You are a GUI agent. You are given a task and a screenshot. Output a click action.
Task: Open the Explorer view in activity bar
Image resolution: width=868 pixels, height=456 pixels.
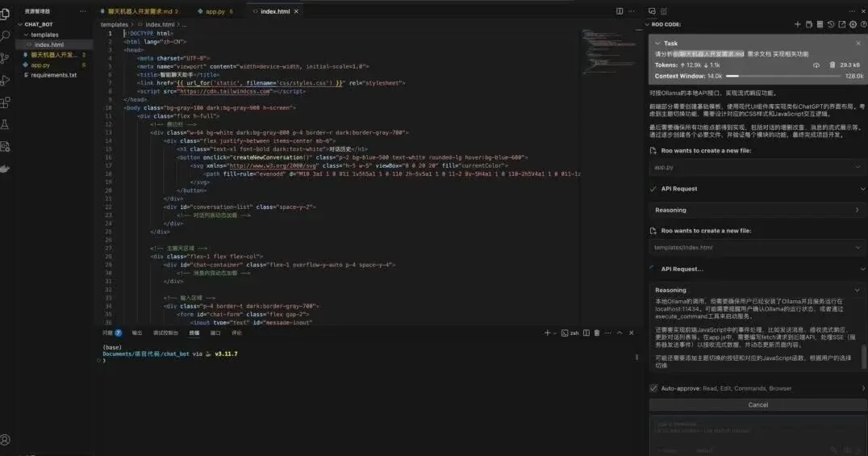click(x=5, y=14)
